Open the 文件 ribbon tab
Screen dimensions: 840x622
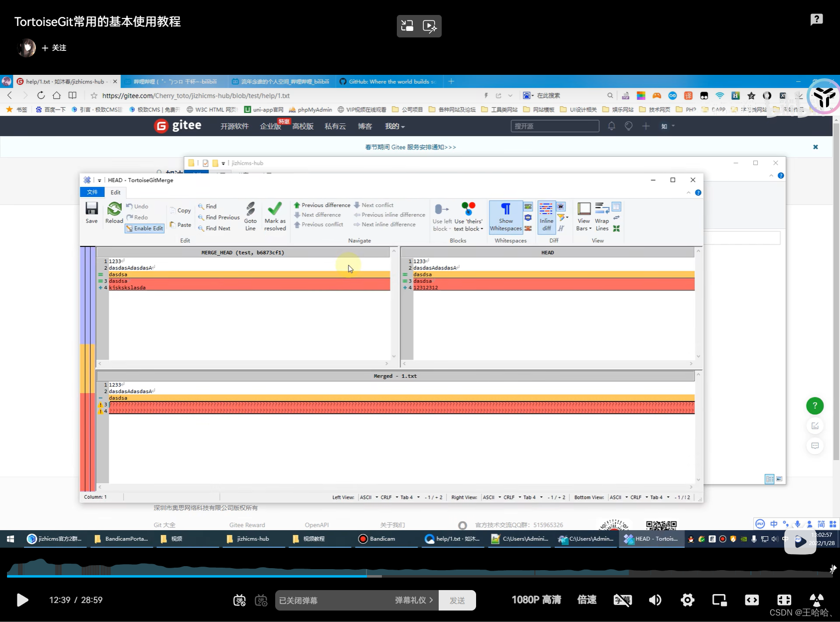coord(92,192)
